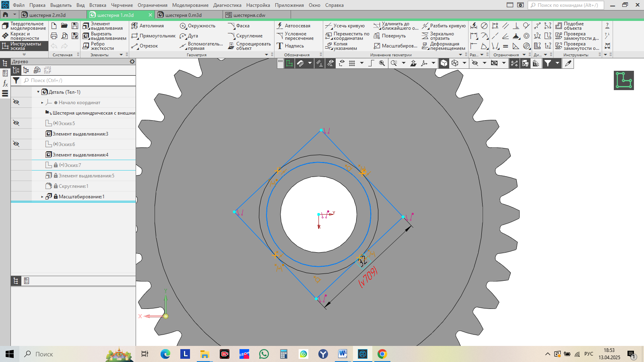Select the Отрезок line segment tool
Screen dimensions: 644x362
pos(144,46)
